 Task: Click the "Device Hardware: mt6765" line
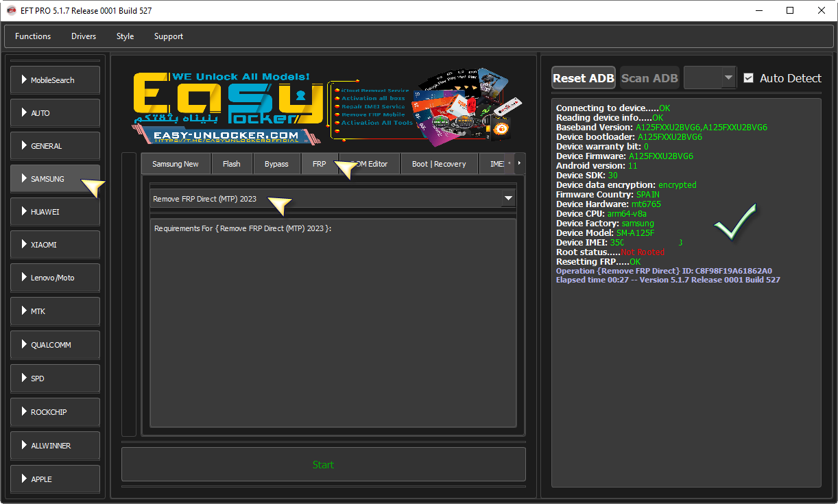(610, 204)
